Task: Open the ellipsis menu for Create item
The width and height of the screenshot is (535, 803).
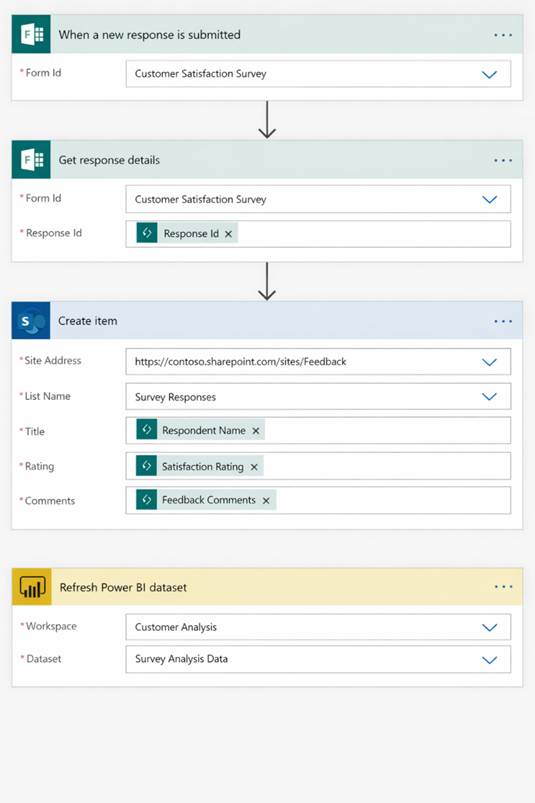Action: 503,321
